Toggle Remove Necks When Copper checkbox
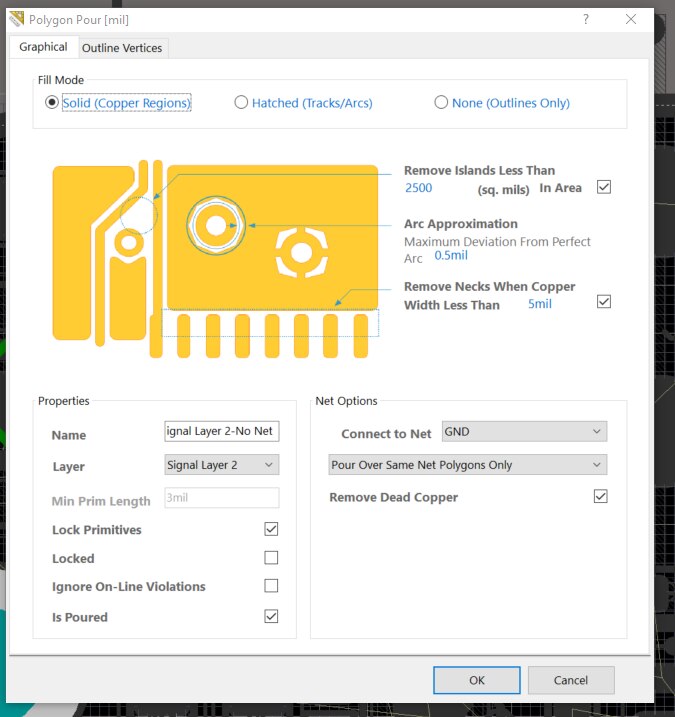Screen dimensions: 675x717 (x=603, y=301)
